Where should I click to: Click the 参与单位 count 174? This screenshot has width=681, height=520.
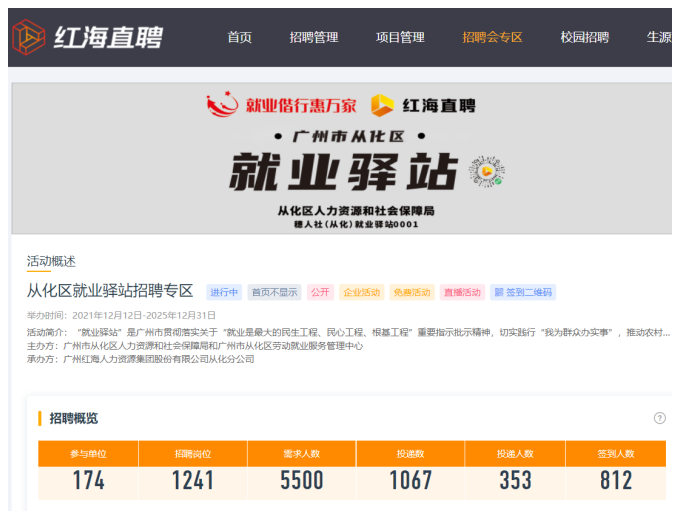(x=88, y=481)
